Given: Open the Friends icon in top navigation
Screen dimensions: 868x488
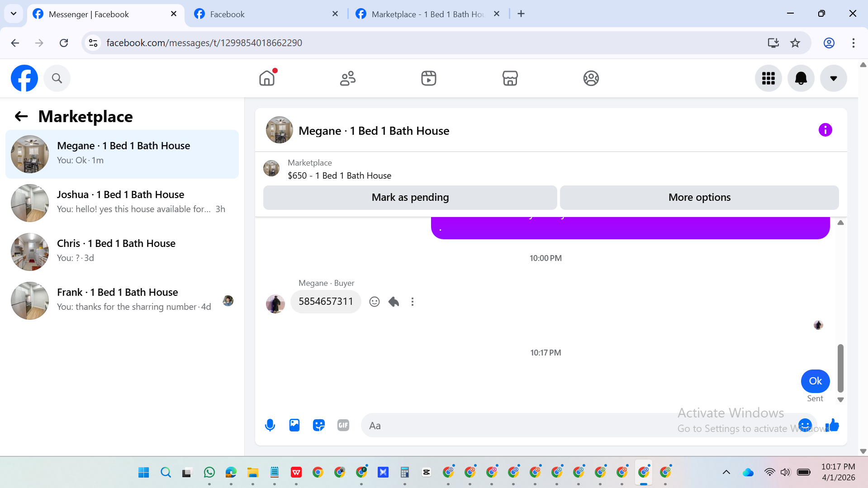Looking at the screenshot, I should click(348, 78).
